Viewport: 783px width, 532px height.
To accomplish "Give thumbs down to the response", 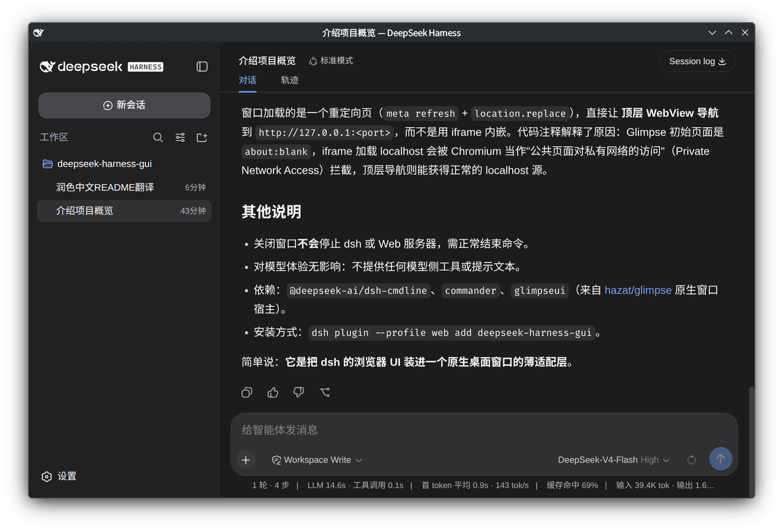I will (299, 393).
